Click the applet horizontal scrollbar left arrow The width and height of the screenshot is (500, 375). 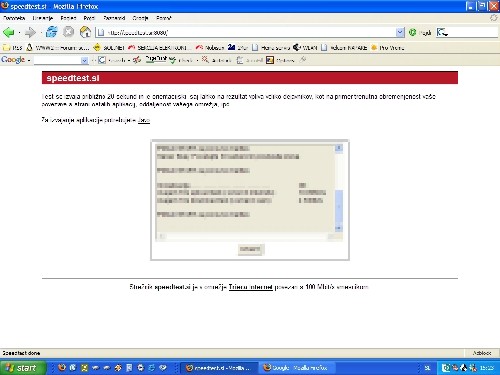161,236
